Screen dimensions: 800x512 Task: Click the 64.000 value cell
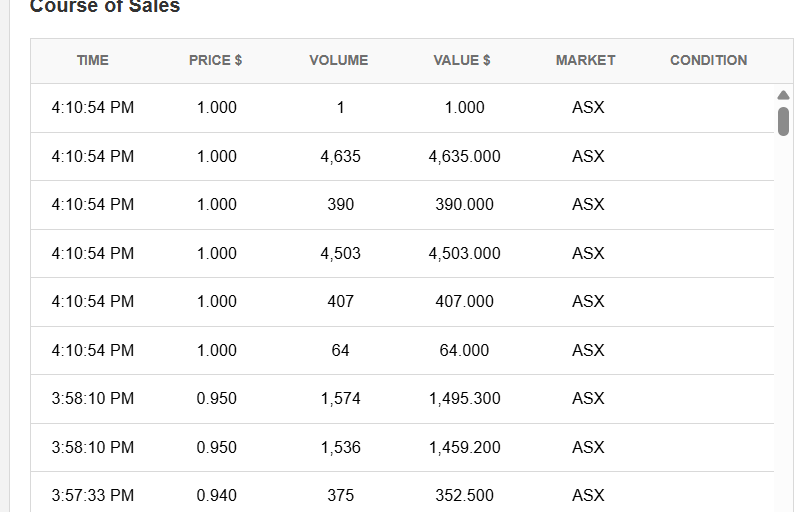464,350
